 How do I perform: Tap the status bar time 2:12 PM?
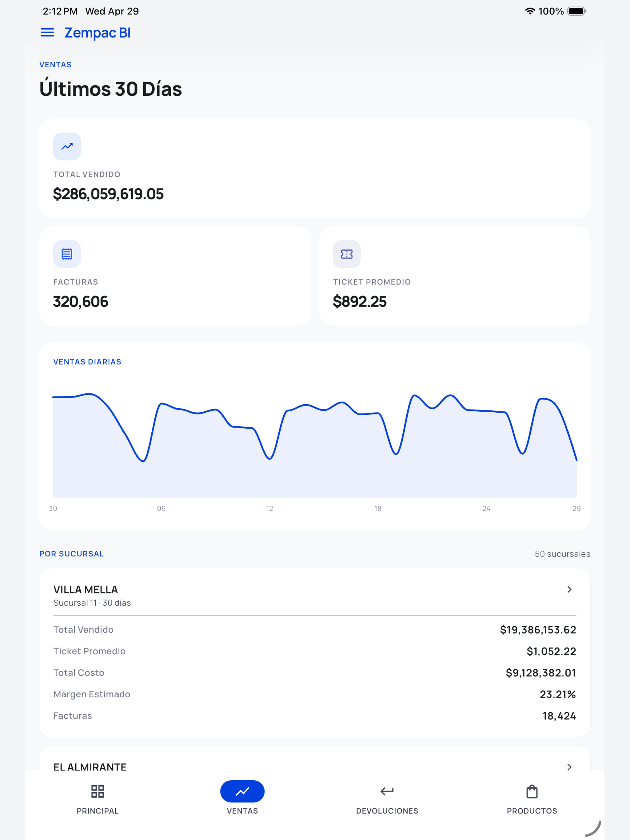[x=60, y=11]
